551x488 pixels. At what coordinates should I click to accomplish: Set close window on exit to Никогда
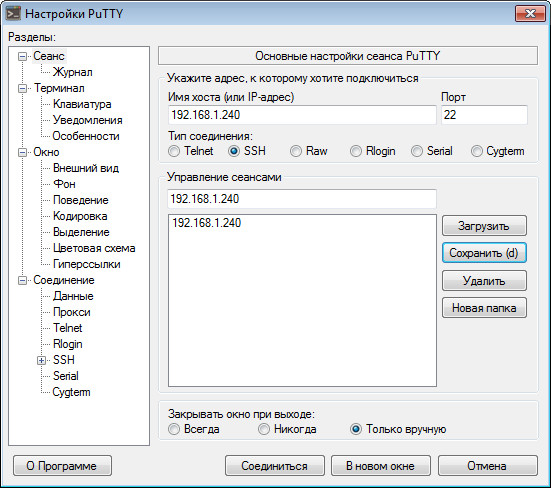[x=287, y=429]
